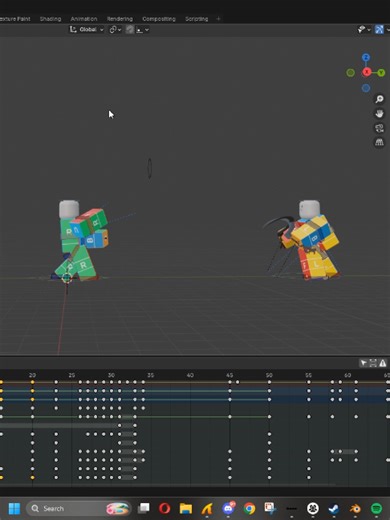This screenshot has width=390, height=520.
Task: Toggle Only Show Selected in dope sheet header
Action: coord(364,363)
